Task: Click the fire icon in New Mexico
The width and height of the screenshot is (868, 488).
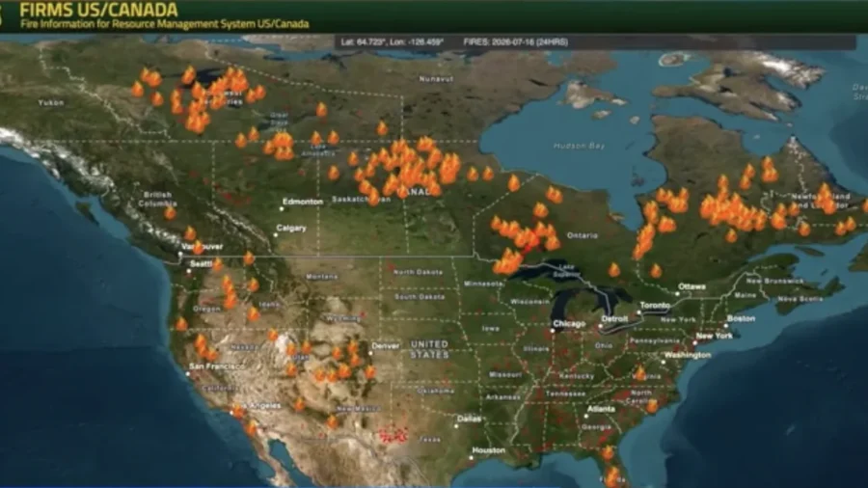Action: (x=332, y=421)
